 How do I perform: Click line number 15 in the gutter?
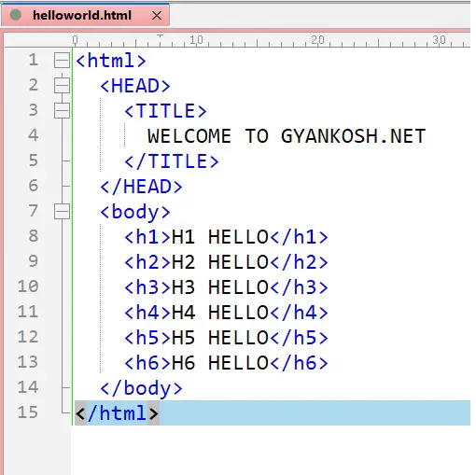[x=28, y=412]
